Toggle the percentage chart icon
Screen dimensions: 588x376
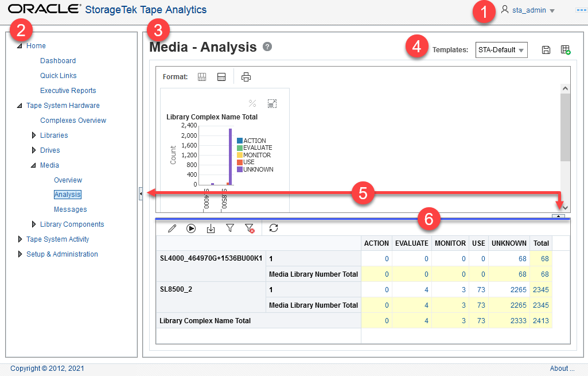(252, 103)
